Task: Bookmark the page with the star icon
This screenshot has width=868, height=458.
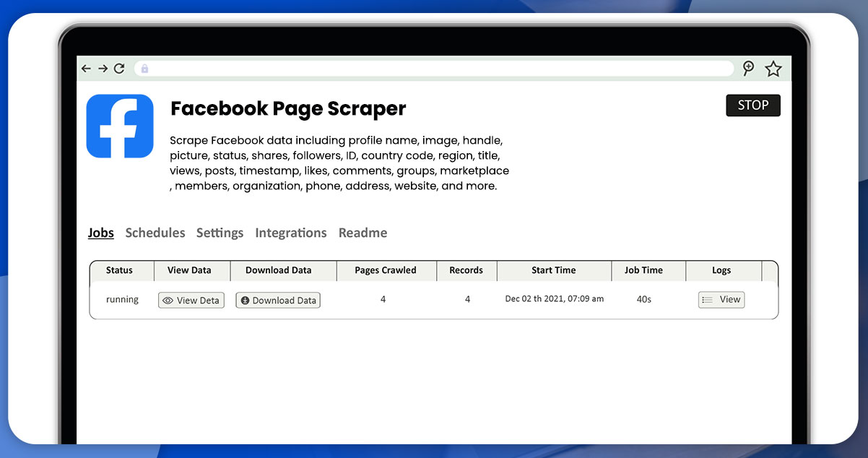Action: pyautogui.click(x=773, y=69)
